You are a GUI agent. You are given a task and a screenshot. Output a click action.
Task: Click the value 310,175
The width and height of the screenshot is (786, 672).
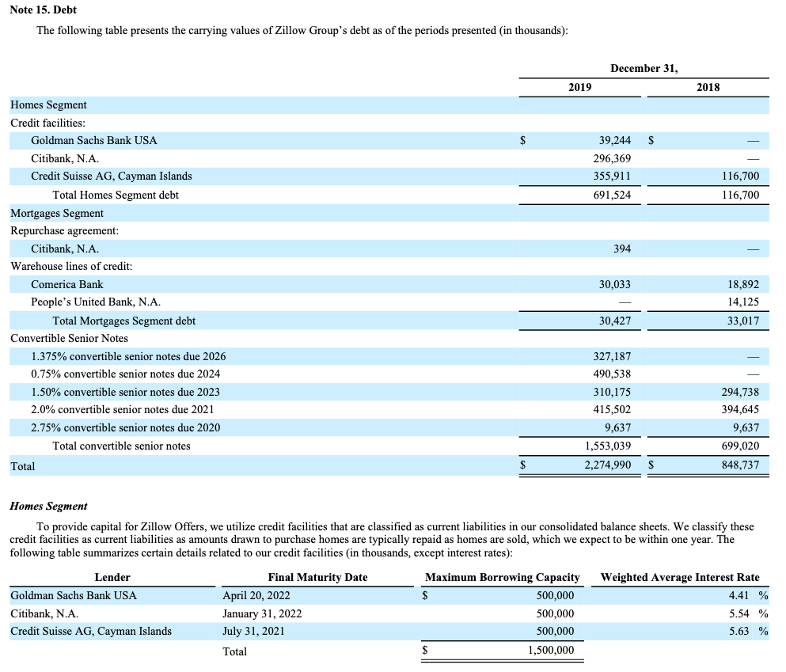point(612,392)
